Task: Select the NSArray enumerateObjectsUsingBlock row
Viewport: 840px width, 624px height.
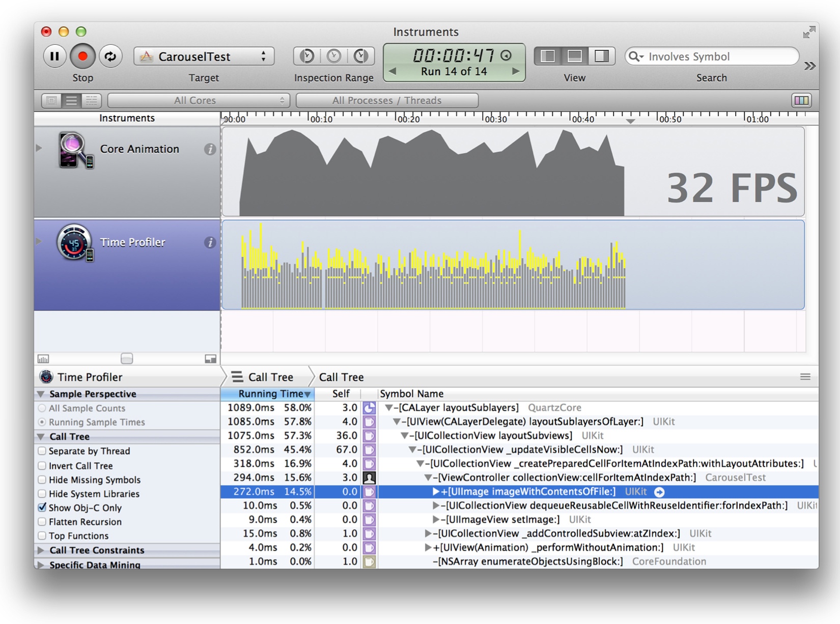Action: pyautogui.click(x=519, y=561)
